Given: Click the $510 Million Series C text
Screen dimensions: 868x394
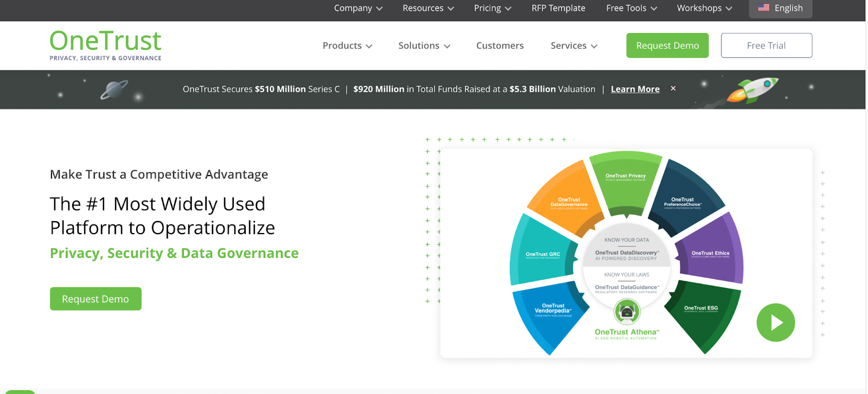Looking at the screenshot, I should 297,89.
